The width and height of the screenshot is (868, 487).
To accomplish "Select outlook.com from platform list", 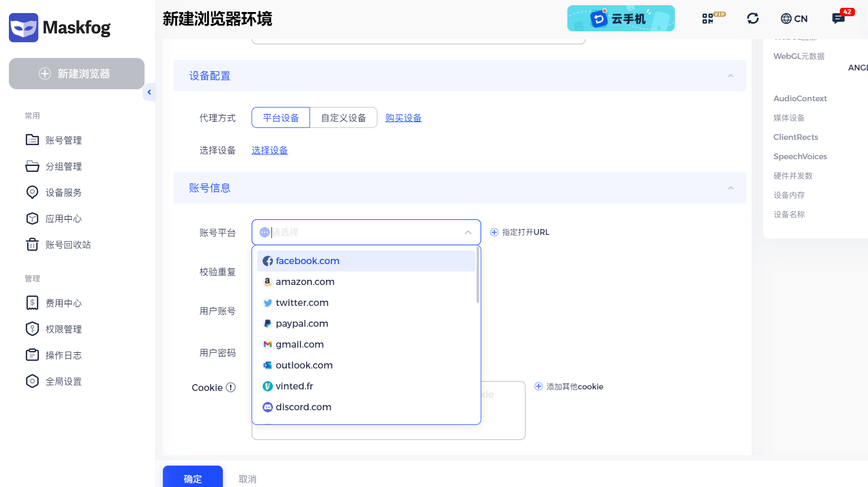I will point(366,365).
